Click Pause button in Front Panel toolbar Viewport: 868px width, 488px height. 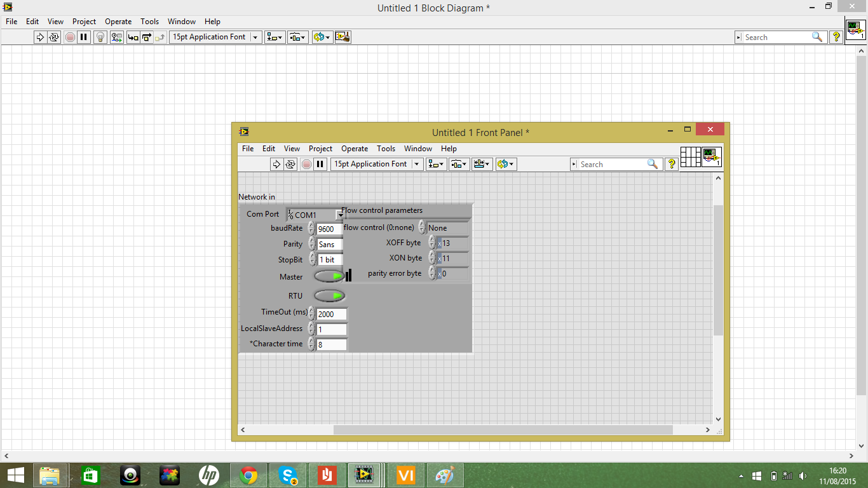(x=320, y=164)
